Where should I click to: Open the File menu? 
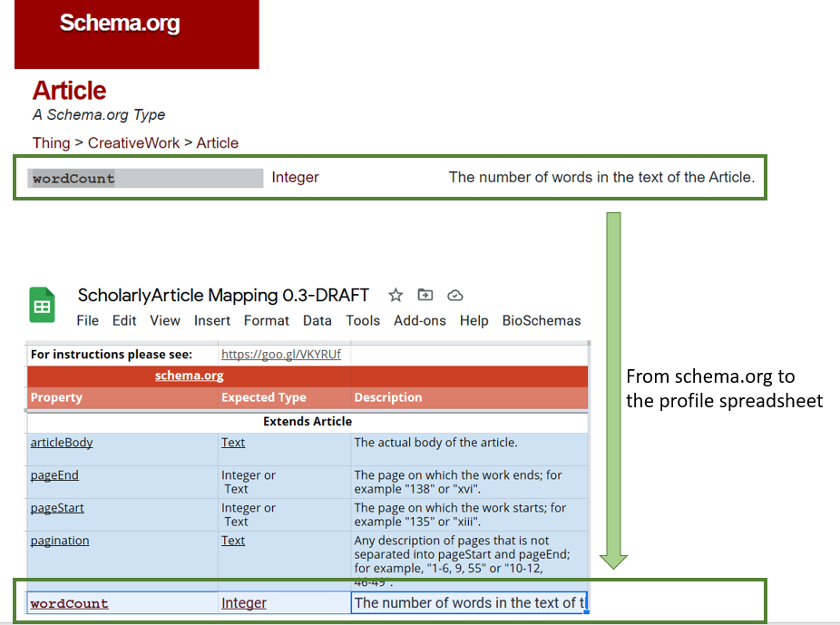click(87, 320)
